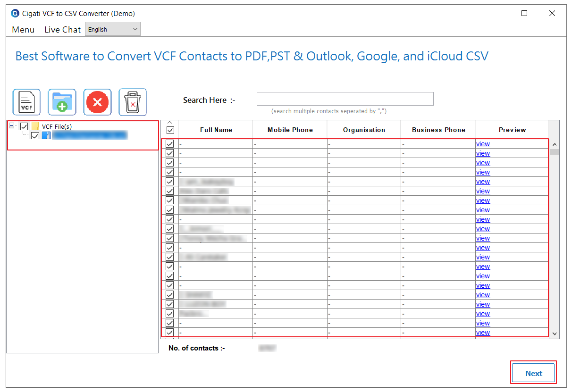Select the blurred VCF file name in tree
572x392 pixels.
(90, 135)
